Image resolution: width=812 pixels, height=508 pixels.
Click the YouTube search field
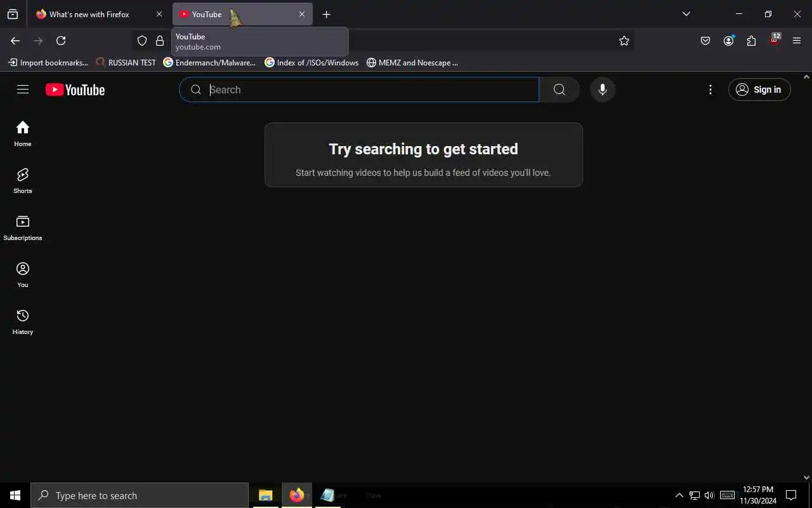(x=359, y=90)
